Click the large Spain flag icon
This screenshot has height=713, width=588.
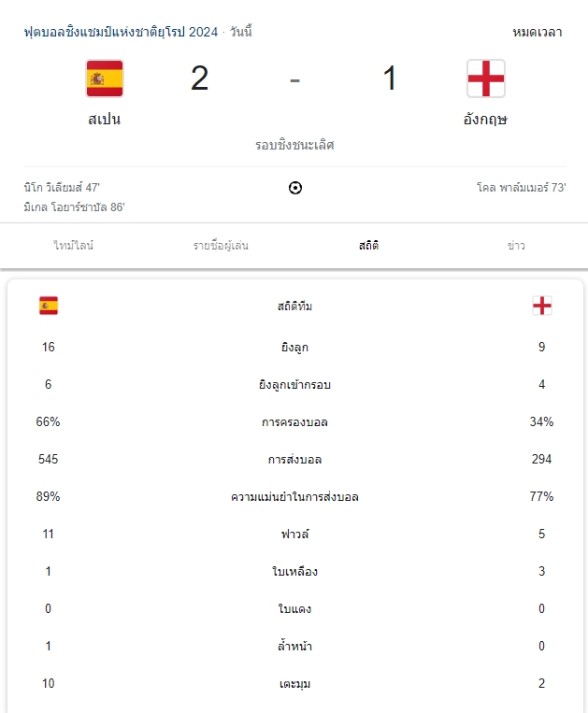[105, 78]
